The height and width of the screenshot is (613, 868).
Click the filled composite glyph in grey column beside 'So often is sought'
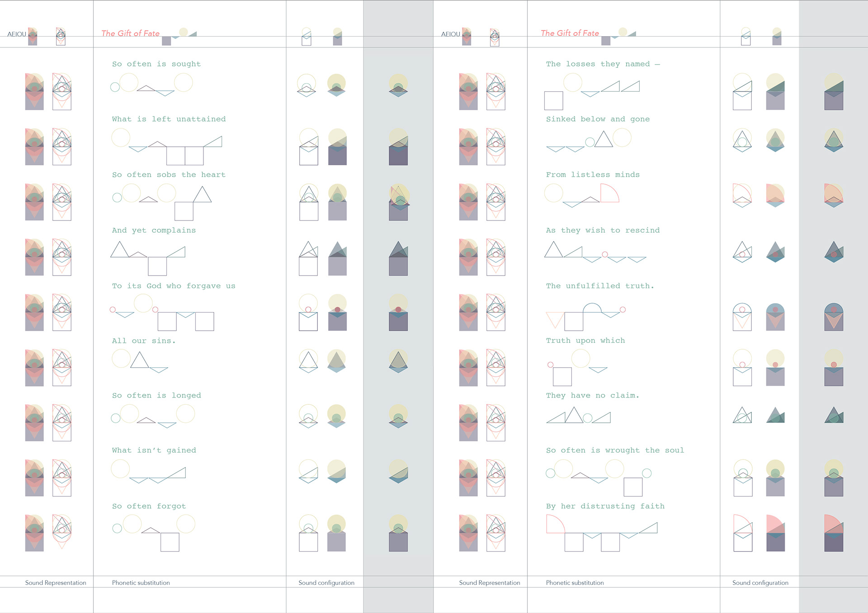pyautogui.click(x=398, y=85)
